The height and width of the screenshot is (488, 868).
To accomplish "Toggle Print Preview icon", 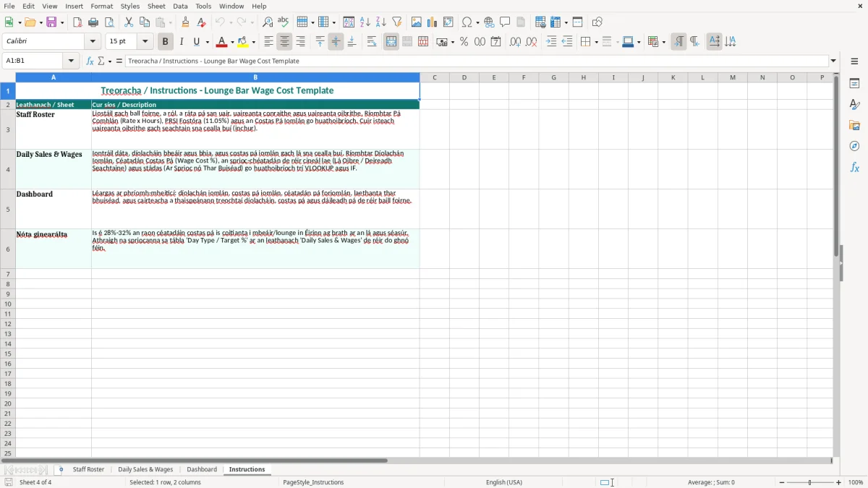I will 109,22.
